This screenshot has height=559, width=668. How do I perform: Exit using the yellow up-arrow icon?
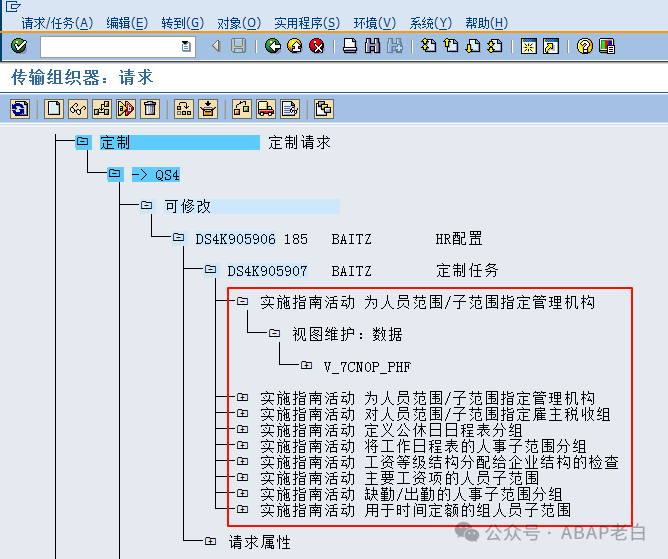[x=294, y=46]
